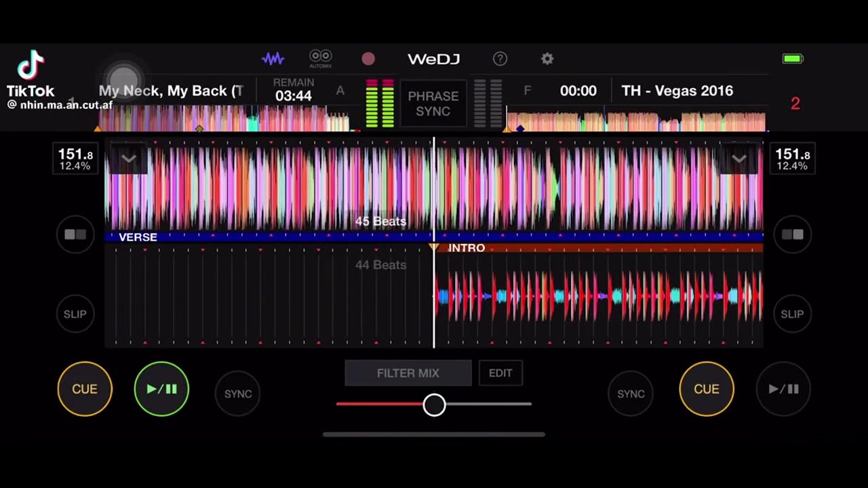The width and height of the screenshot is (868, 488).
Task: Expand right deck waveform chevron
Action: click(x=739, y=159)
